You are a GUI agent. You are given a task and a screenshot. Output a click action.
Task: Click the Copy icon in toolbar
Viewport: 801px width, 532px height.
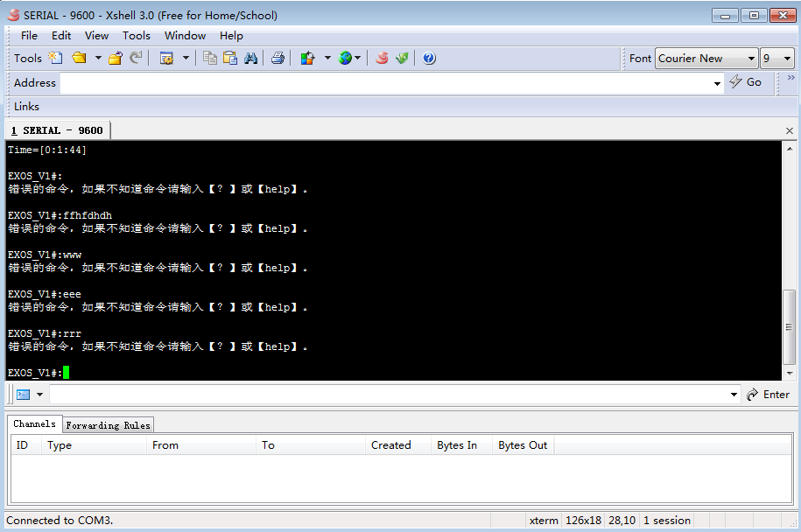coord(209,59)
